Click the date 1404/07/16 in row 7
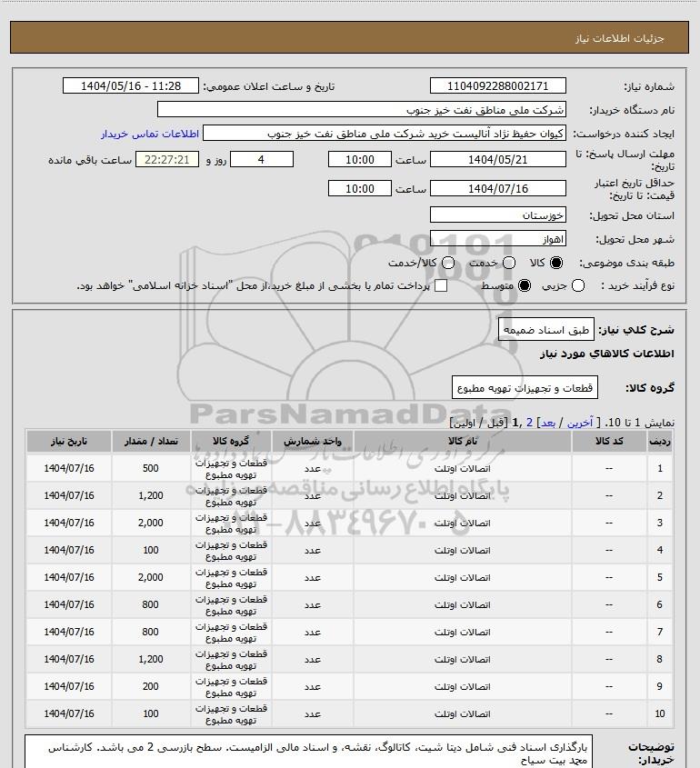The height and width of the screenshot is (768, 700). [69, 632]
